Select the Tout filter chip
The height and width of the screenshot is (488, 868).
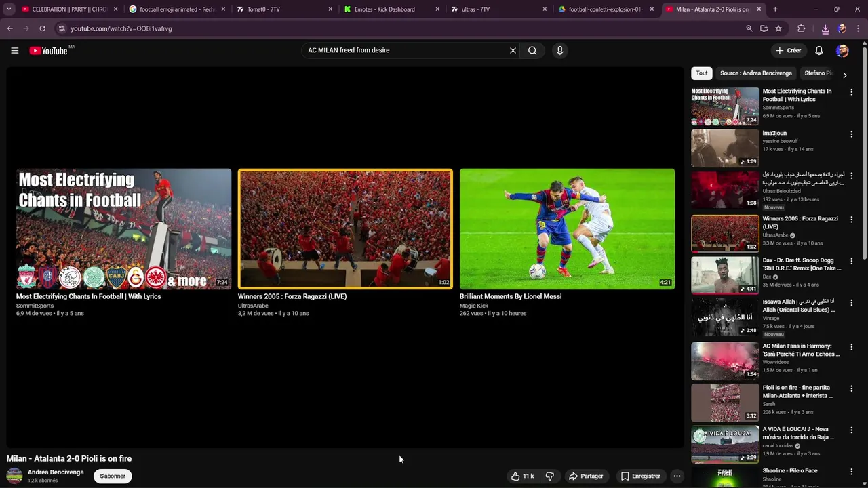(x=702, y=73)
